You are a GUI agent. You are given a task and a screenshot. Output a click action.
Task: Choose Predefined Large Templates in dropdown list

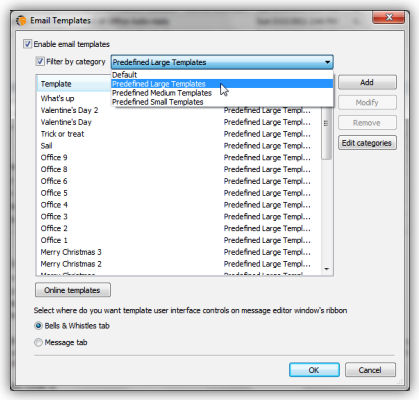[222, 84]
